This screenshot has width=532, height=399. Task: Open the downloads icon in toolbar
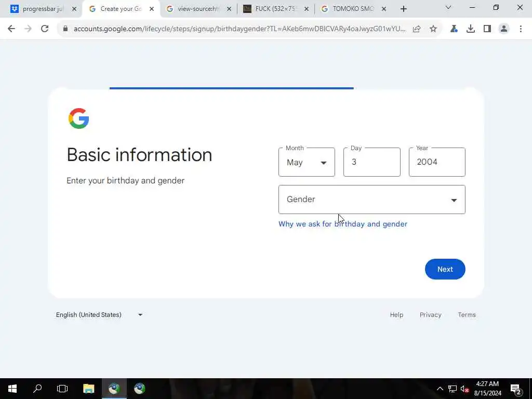pos(471,29)
